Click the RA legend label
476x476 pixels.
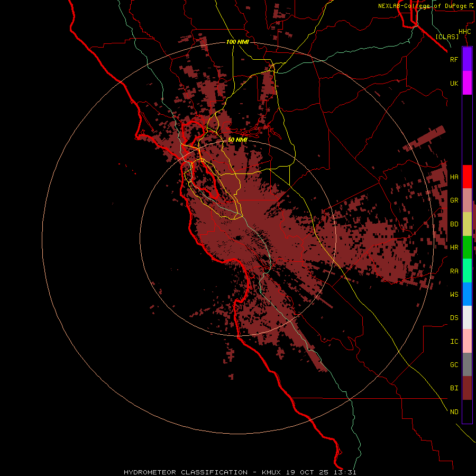pos(454,271)
